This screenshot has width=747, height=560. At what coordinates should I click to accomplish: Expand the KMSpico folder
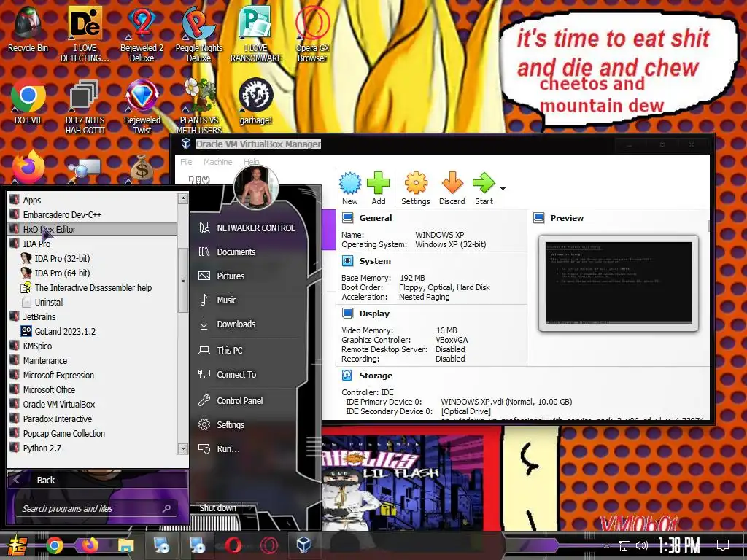(x=93, y=346)
